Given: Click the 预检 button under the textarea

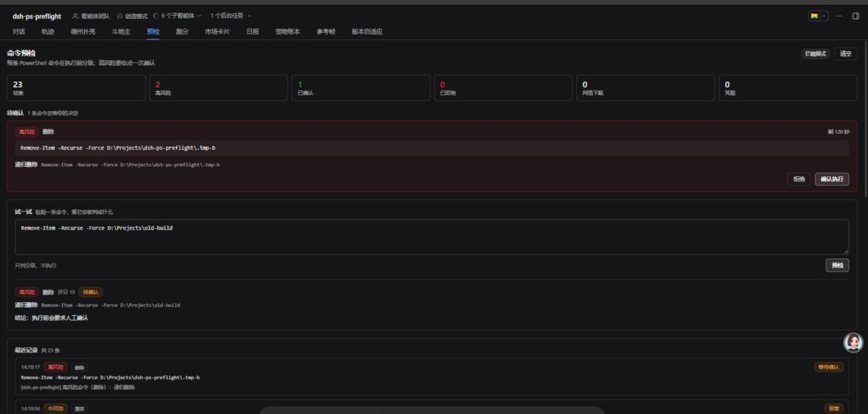Looking at the screenshot, I should tap(837, 266).
